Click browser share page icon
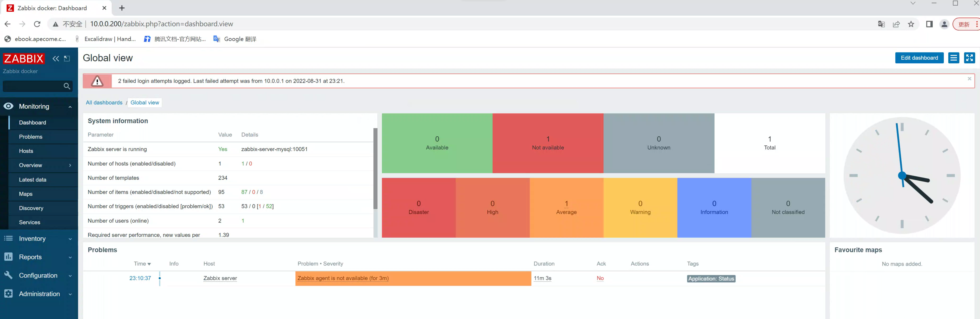This screenshot has height=319, width=980. pos(896,24)
